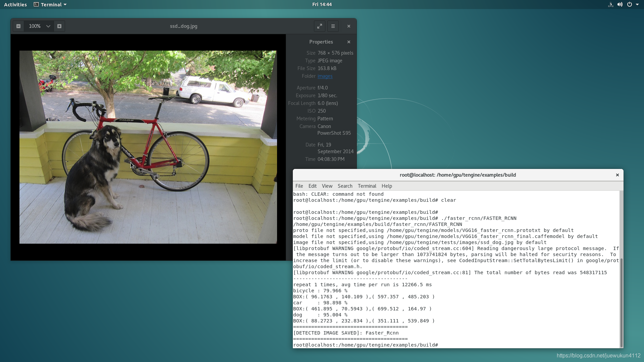Click the zoom in plus icon
This screenshot has width=644, height=362.
[59, 26]
